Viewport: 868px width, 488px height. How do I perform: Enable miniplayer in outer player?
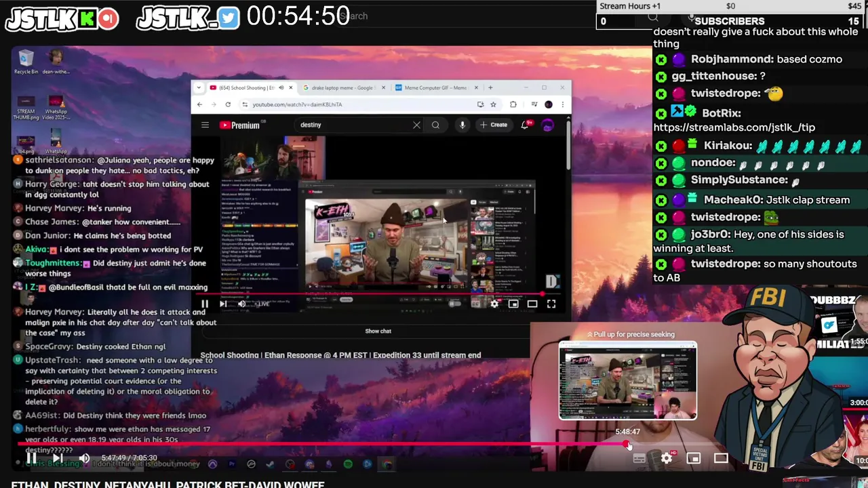point(694,458)
